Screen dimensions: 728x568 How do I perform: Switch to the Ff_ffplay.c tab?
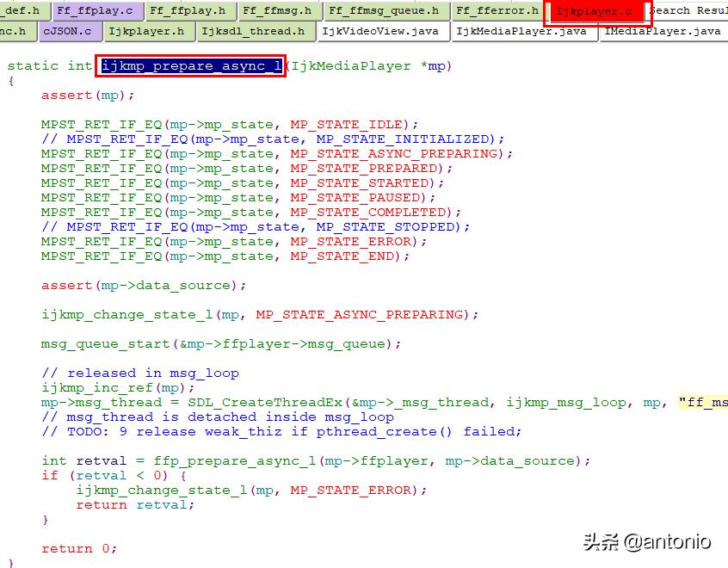pyautogui.click(x=96, y=11)
